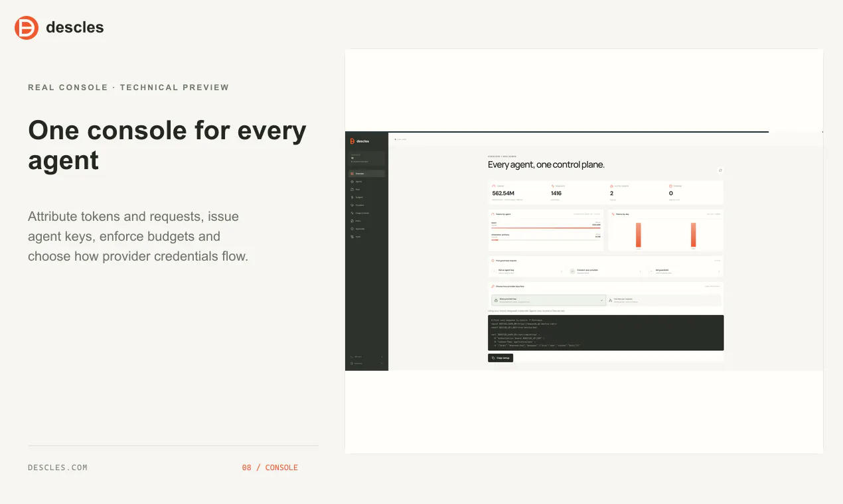Click the left bar in Tokens by day chart
This screenshot has height=504, width=843.
pyautogui.click(x=639, y=235)
